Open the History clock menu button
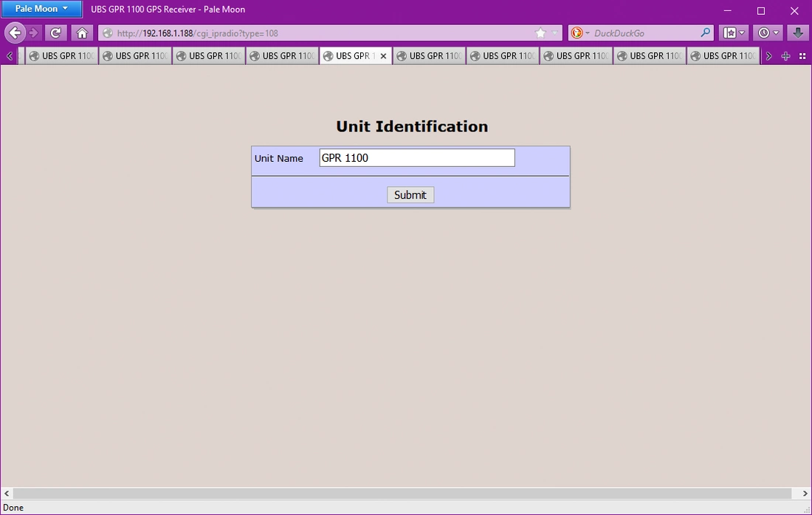This screenshot has width=812, height=515. (x=768, y=33)
